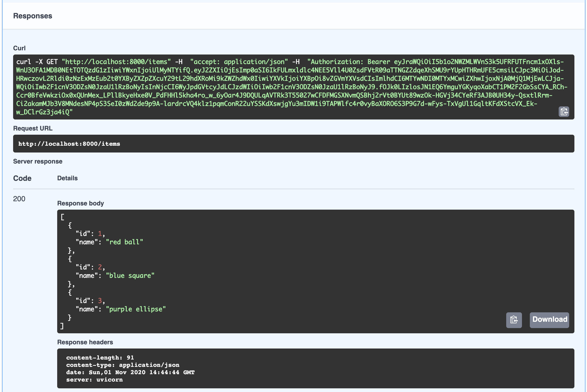Click the Responses section header

click(x=33, y=16)
